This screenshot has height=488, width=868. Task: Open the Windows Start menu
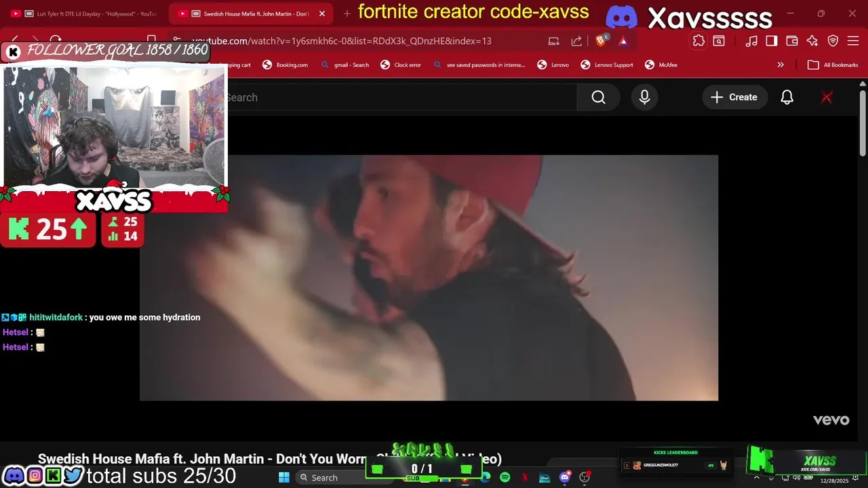(284, 477)
